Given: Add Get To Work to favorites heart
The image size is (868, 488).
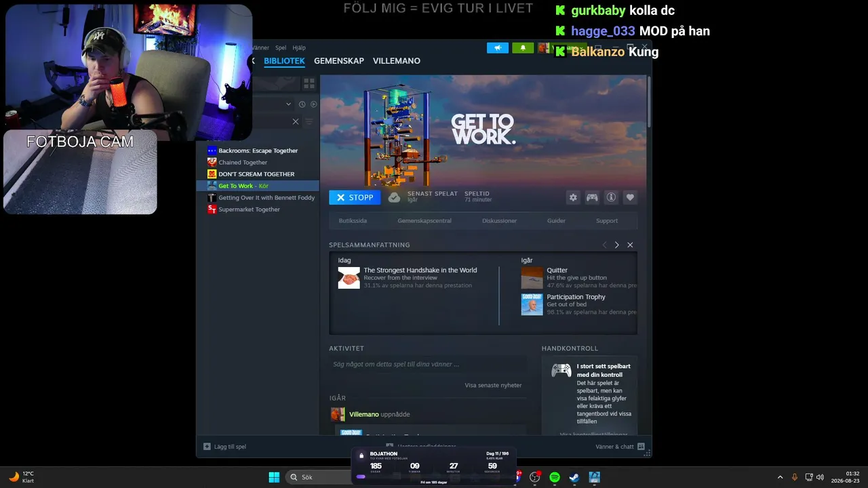Looking at the screenshot, I should click(x=630, y=197).
